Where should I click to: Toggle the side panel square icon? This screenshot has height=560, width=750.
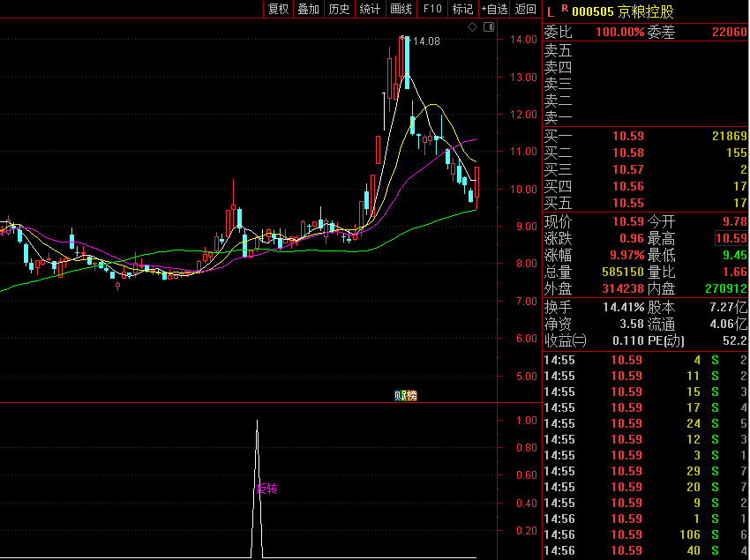tap(489, 27)
